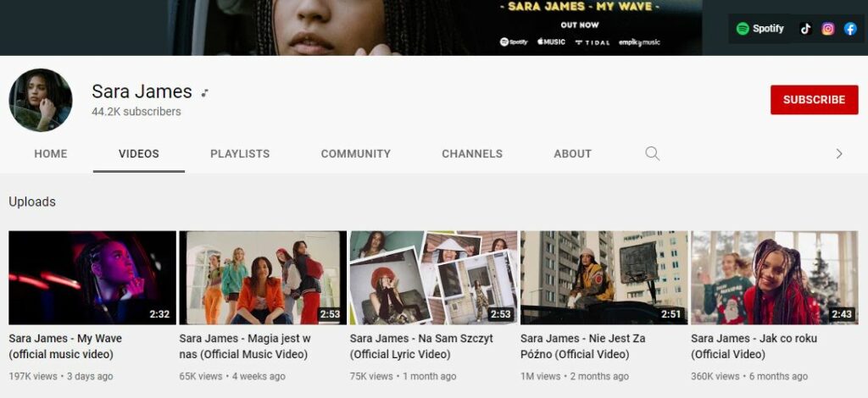Click the 'Sara James' channel name
The height and width of the screenshot is (398, 868).
coord(142,91)
